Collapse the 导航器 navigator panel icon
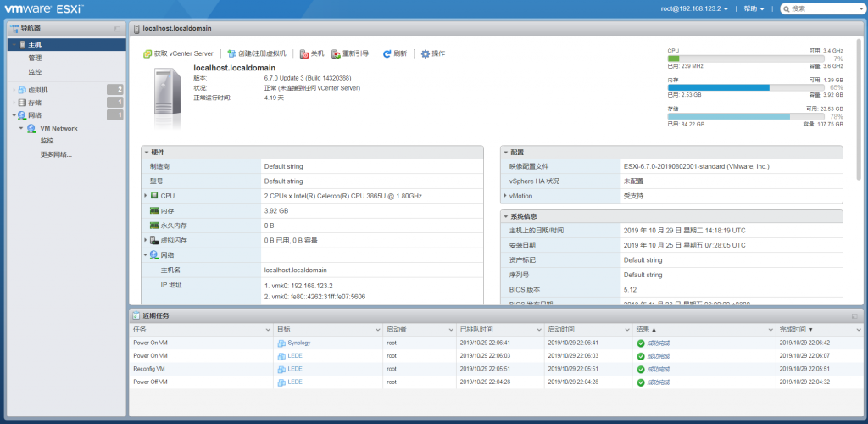The height and width of the screenshot is (424, 868). (117, 29)
